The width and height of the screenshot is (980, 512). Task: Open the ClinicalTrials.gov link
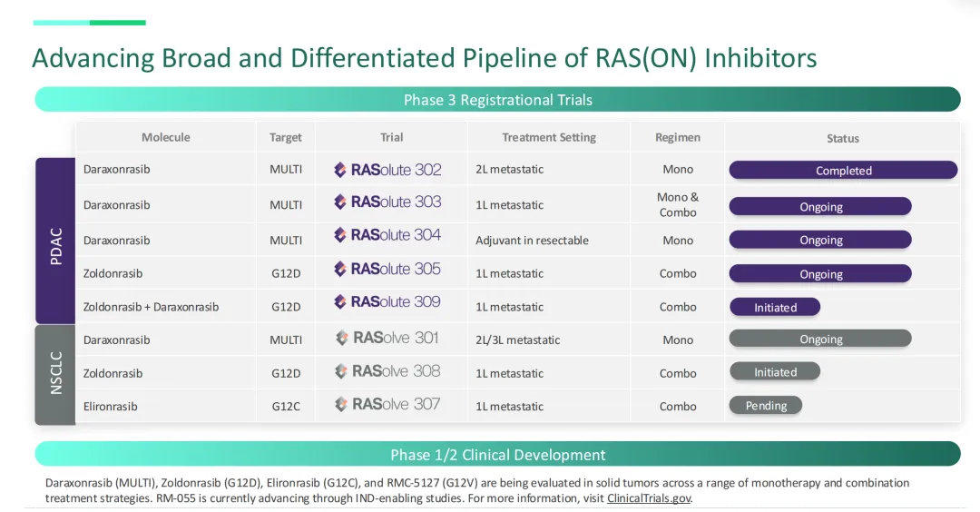[x=649, y=498]
